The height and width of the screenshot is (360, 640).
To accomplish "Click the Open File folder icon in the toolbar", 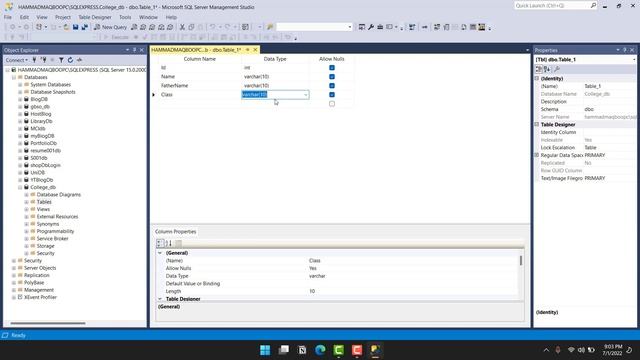I will [66, 27].
